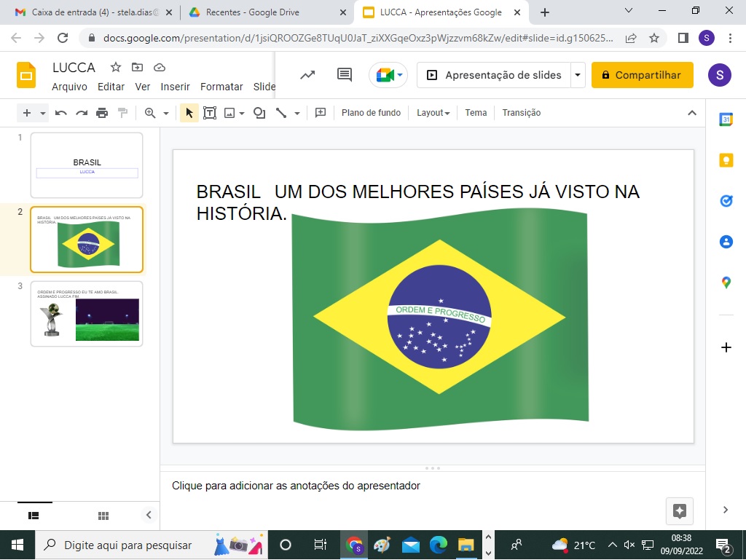The width and height of the screenshot is (746, 560).
Task: Click Apresentação de slides button
Action: point(494,75)
